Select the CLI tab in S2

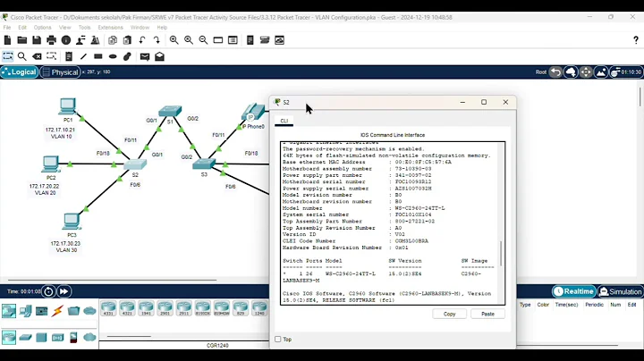[284, 121]
